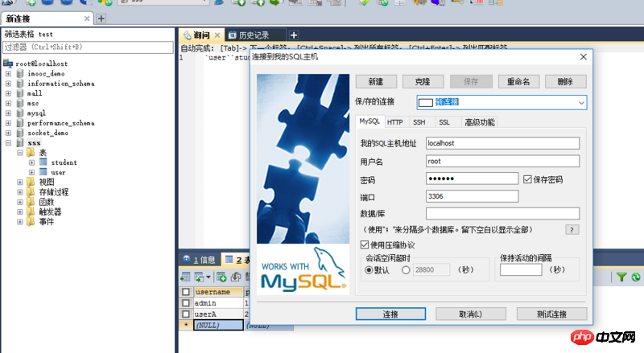Click the 新建 button
644x353 pixels.
coord(376,82)
